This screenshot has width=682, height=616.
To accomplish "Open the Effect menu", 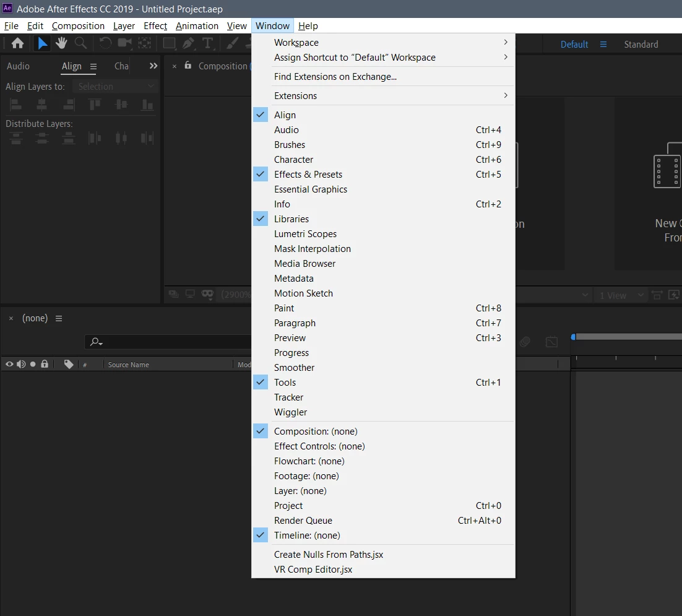I will (x=155, y=25).
